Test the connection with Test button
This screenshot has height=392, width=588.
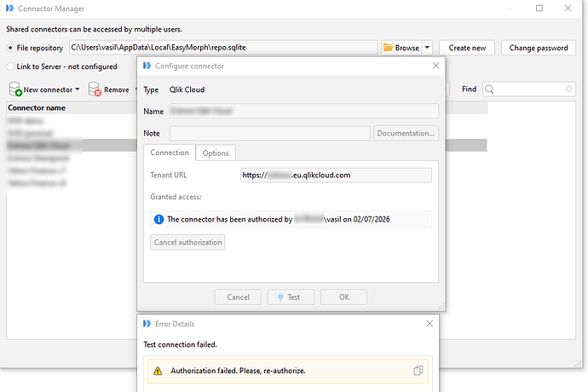tap(291, 297)
